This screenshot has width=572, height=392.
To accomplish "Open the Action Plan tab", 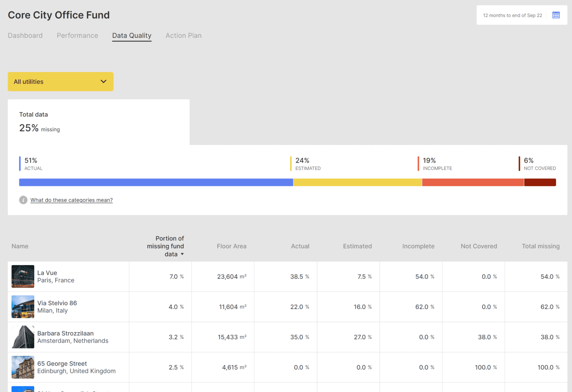I will tap(183, 35).
